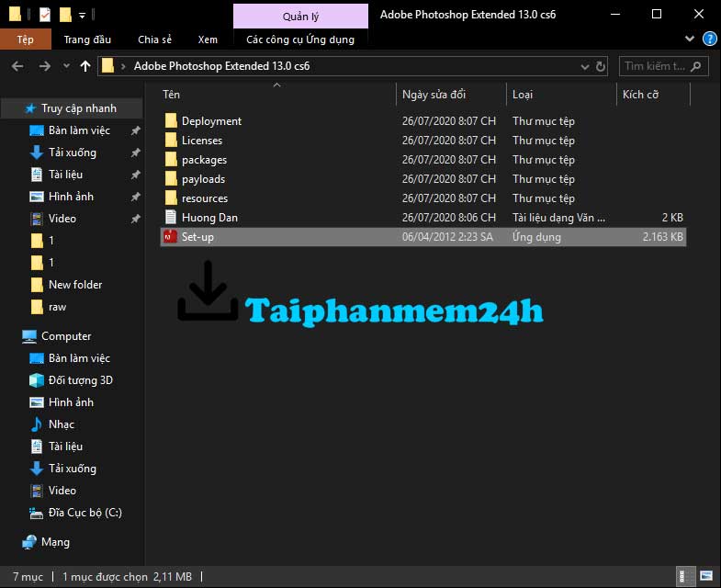721x588 pixels.
Task: Sort by the Tên column header
Action: [x=276, y=95]
